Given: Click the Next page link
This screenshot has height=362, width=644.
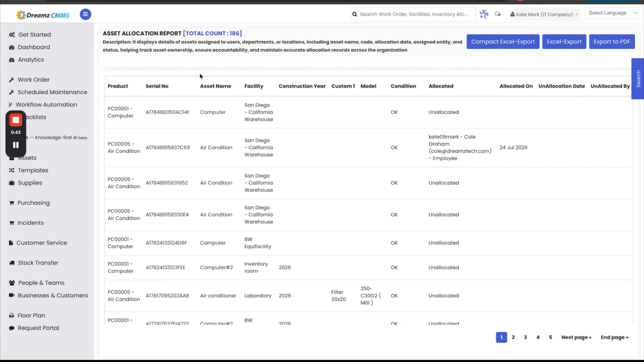Looking at the screenshot, I should [x=576, y=337].
